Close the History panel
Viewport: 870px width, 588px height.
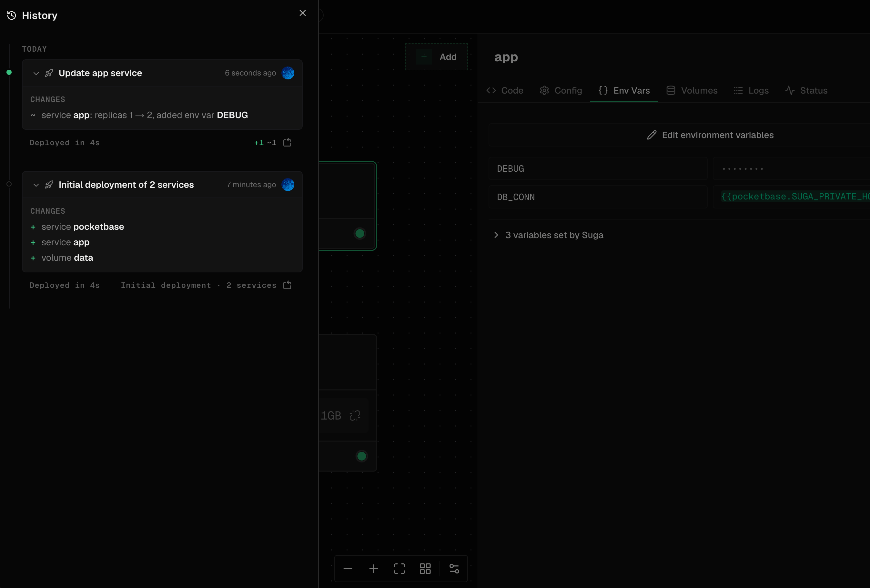tap(302, 13)
